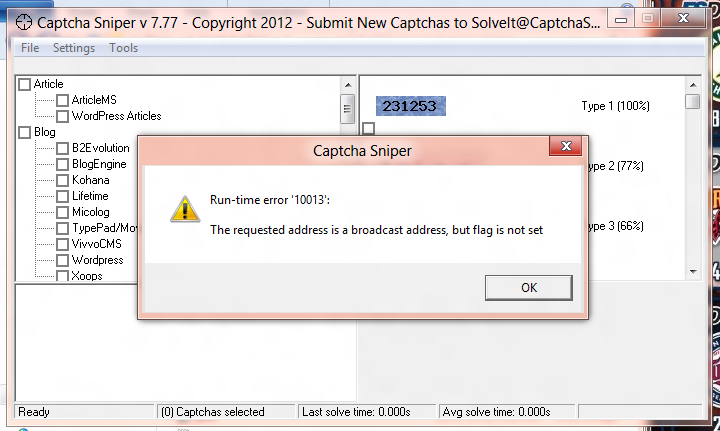The image size is (720, 431).
Task: Check the Kohana checkbox
Action: click(62, 180)
